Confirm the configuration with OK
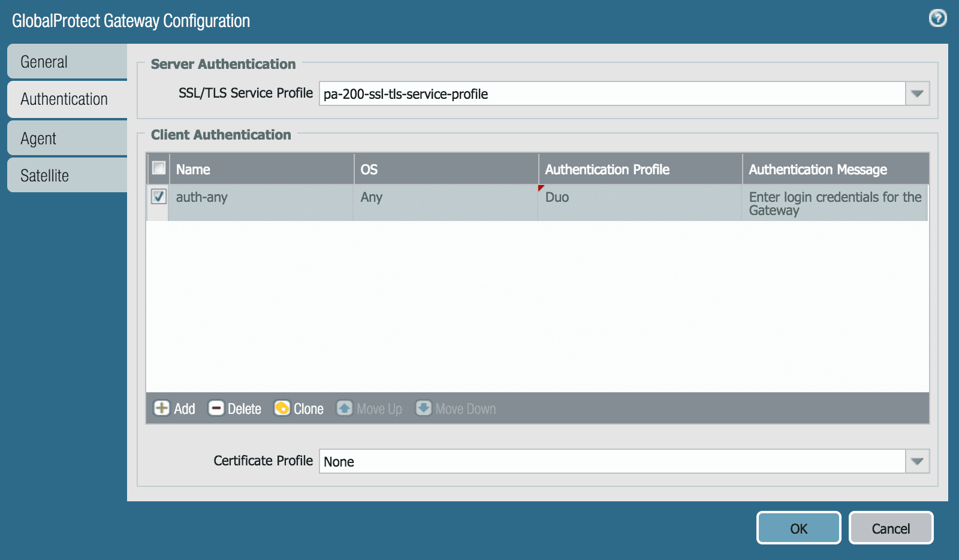The width and height of the screenshot is (959, 560). 798,528
